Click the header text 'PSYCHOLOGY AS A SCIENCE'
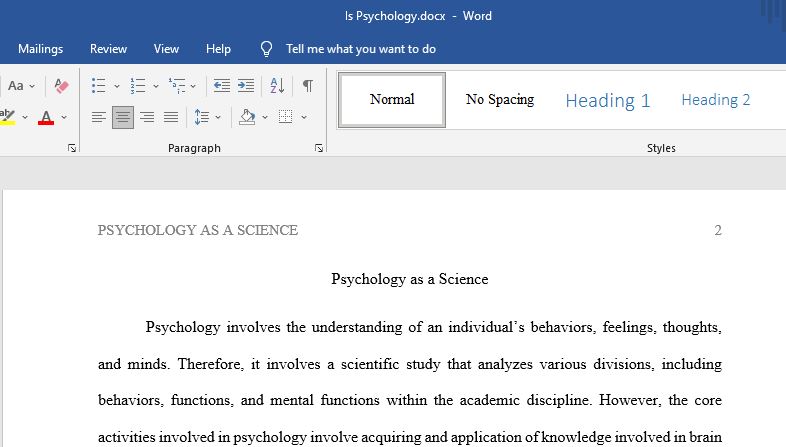The image size is (786, 447). [x=198, y=230]
